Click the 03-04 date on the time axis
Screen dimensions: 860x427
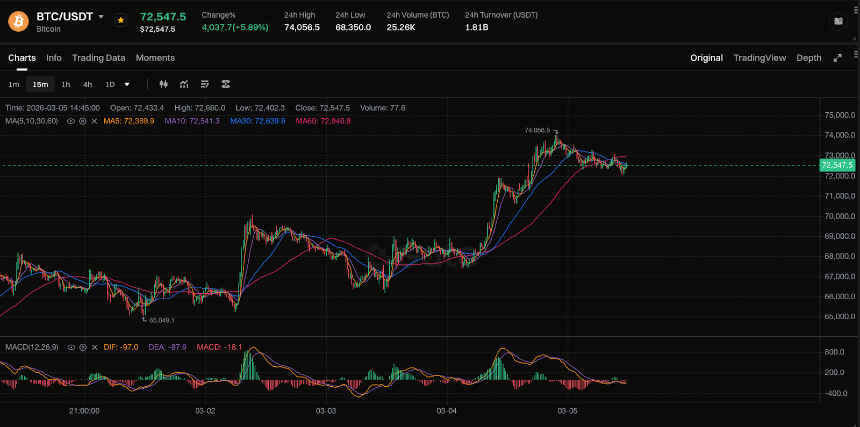click(x=447, y=411)
